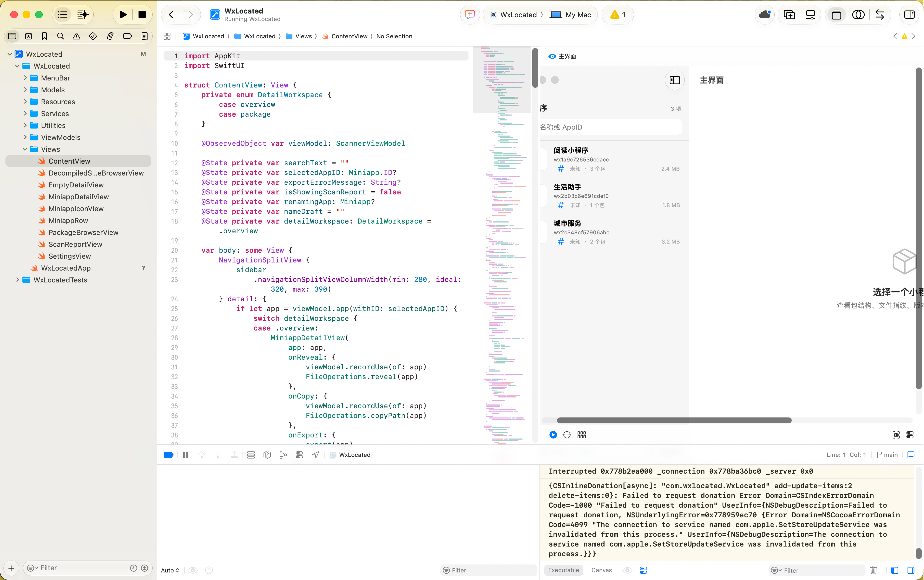
Task: Show the source control navigator
Action: tap(28, 36)
